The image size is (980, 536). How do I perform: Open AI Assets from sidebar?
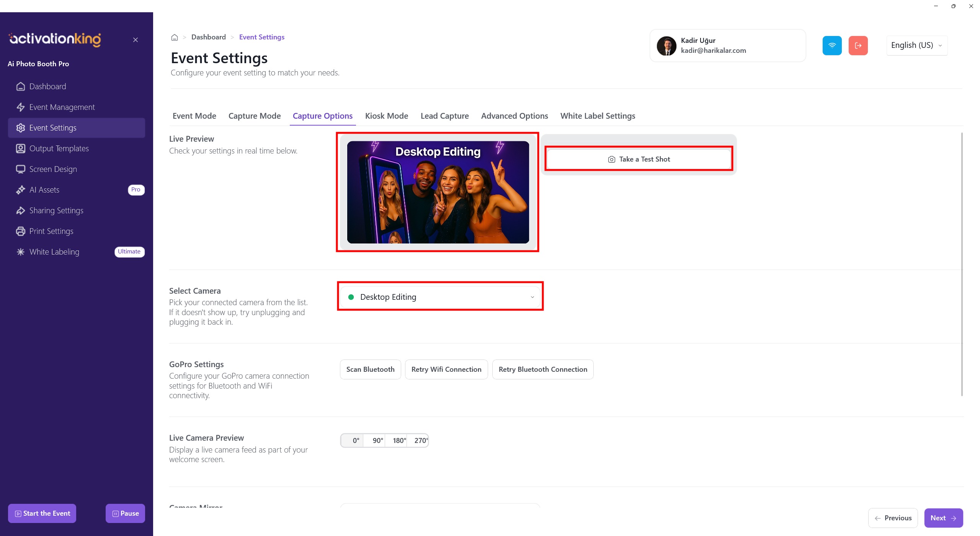(44, 190)
